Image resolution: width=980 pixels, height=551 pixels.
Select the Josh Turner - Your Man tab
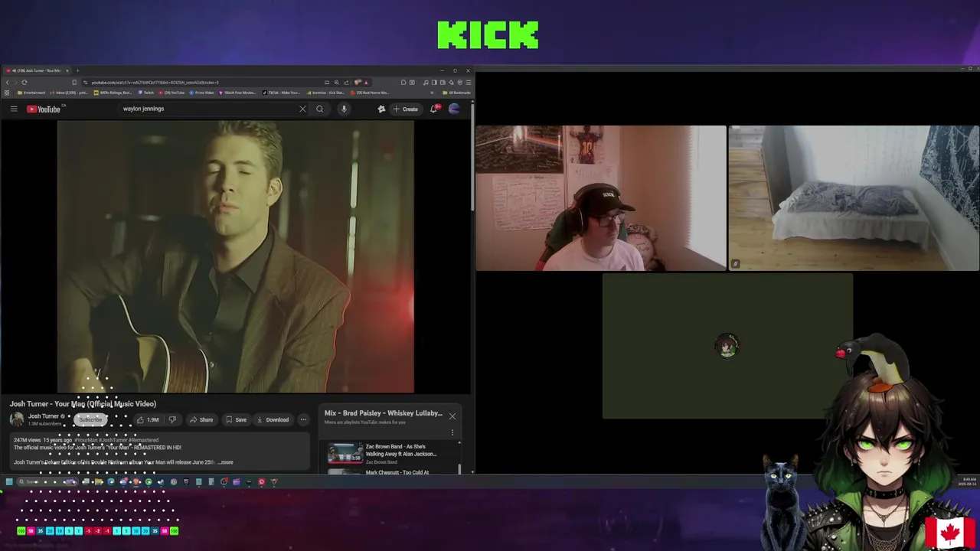coord(37,70)
